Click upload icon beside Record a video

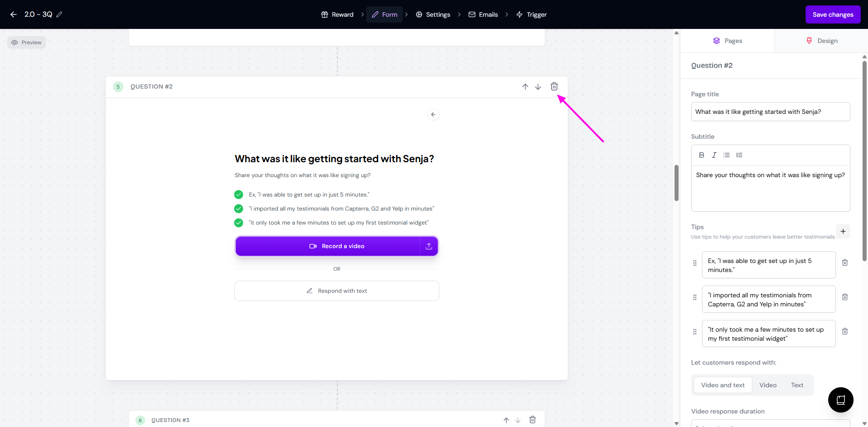[429, 246]
